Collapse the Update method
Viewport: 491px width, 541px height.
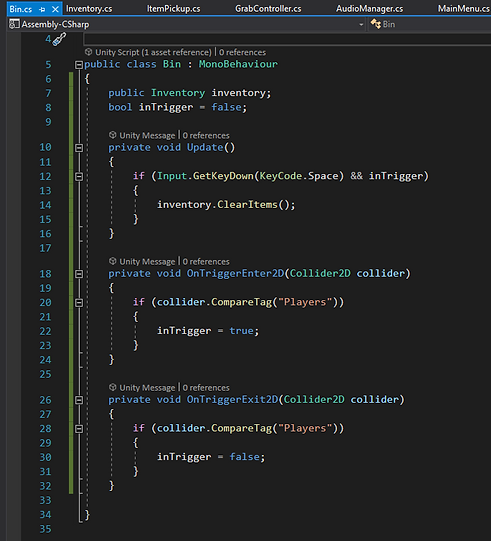click(x=79, y=148)
